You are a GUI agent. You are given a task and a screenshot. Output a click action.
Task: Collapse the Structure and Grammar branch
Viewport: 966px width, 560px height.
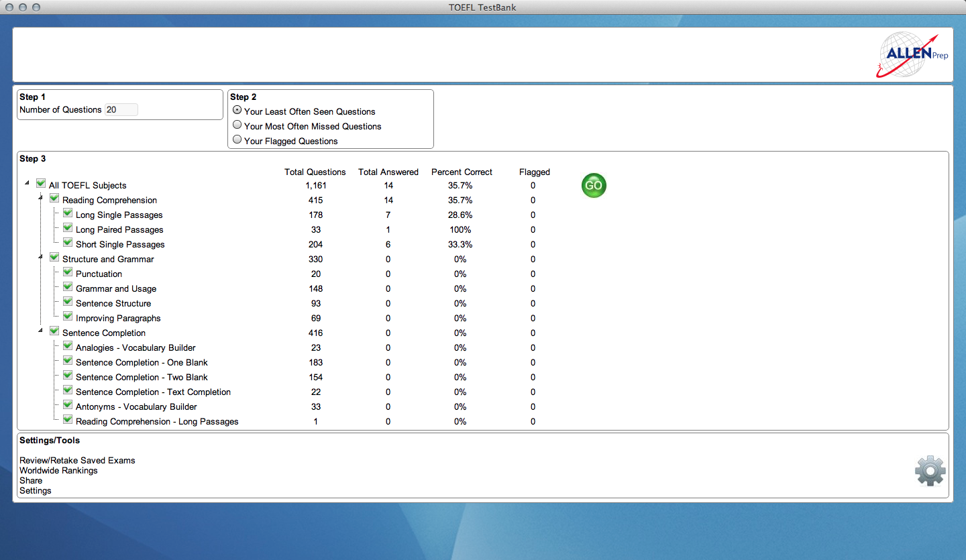(x=40, y=256)
